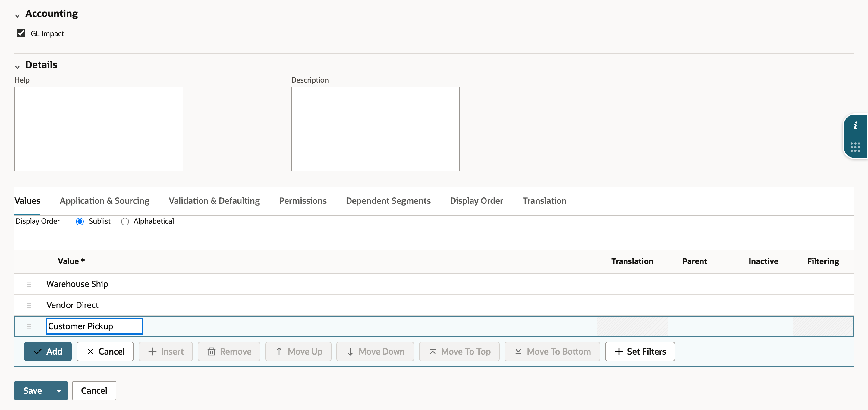This screenshot has height=410, width=868.
Task: Edit the Customer Pickup value field
Action: click(95, 326)
